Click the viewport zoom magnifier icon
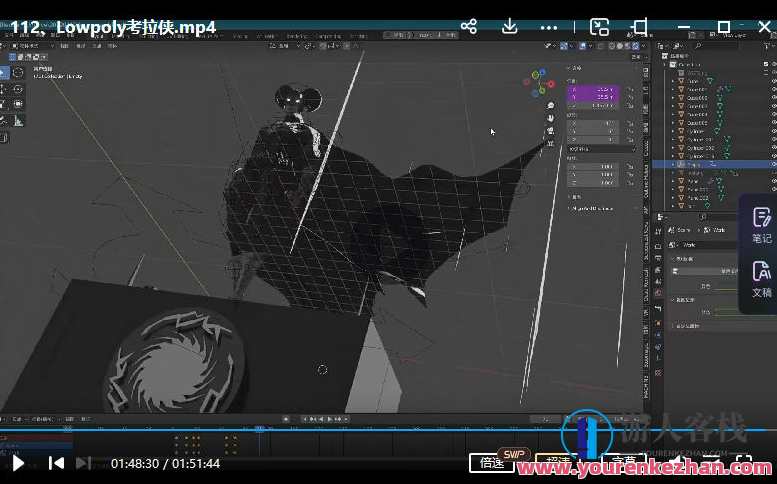This screenshot has height=484, width=777. [551, 106]
